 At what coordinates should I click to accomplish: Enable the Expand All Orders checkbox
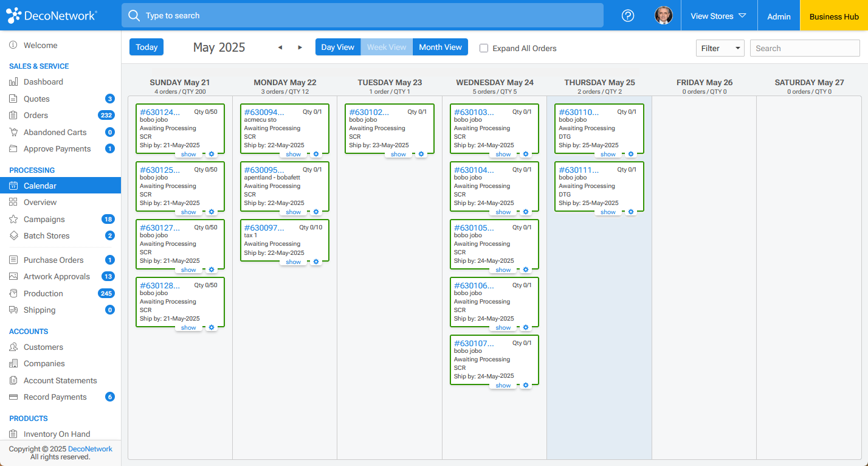(483, 48)
